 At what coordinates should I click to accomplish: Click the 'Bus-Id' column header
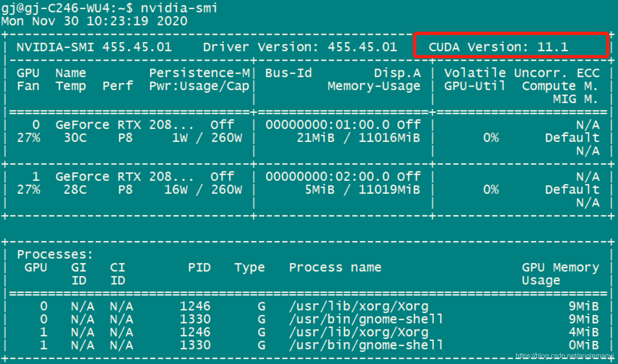[x=288, y=73]
